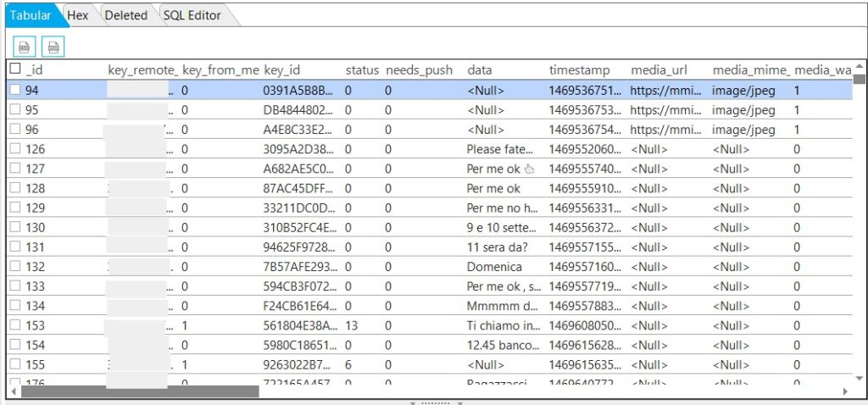The height and width of the screenshot is (405, 868).
Task: Check the box for row 94
Action: [15, 90]
